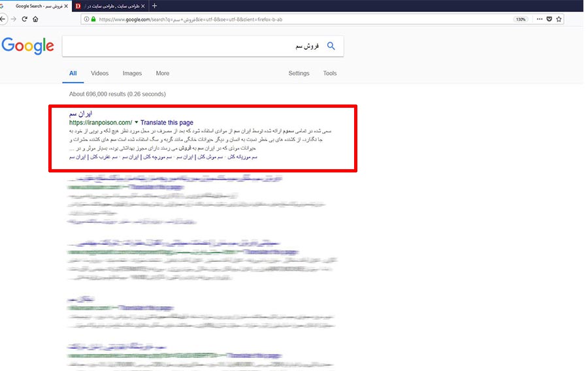
Task: Reload the current page
Action: [x=24, y=19]
